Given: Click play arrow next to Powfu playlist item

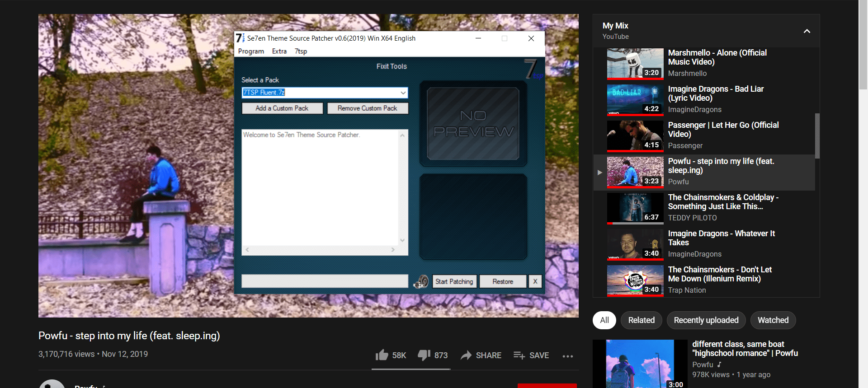Looking at the screenshot, I should pyautogui.click(x=599, y=173).
